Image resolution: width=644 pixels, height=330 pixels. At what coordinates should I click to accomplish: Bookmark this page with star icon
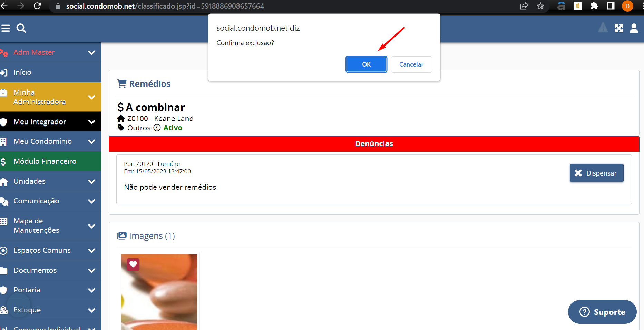pos(540,6)
